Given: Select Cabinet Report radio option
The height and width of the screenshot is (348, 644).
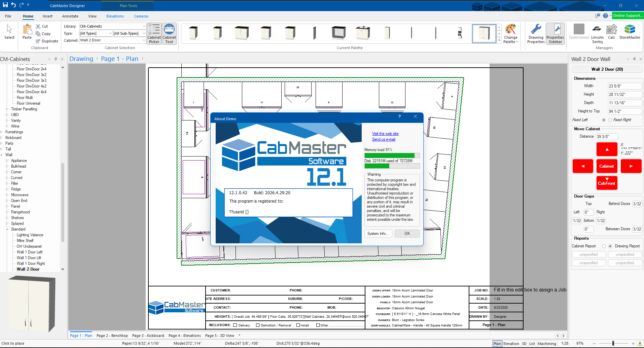Looking at the screenshot, I should pos(604,246).
